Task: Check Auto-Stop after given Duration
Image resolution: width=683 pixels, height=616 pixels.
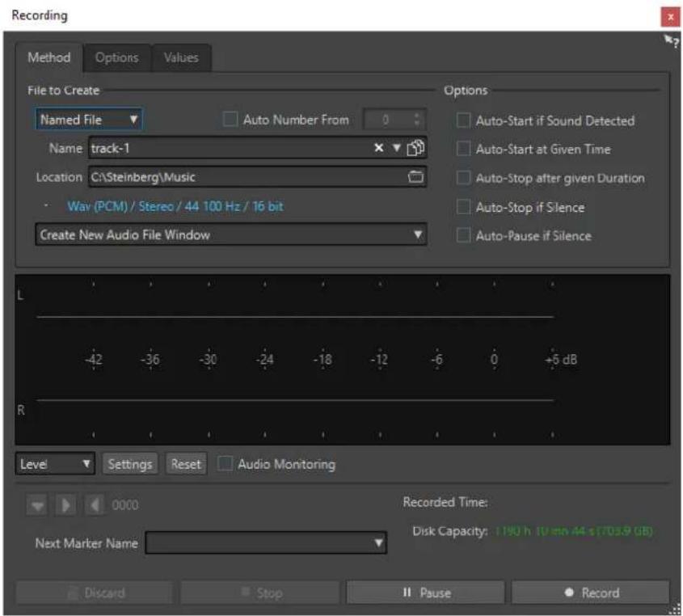Action: point(463,178)
